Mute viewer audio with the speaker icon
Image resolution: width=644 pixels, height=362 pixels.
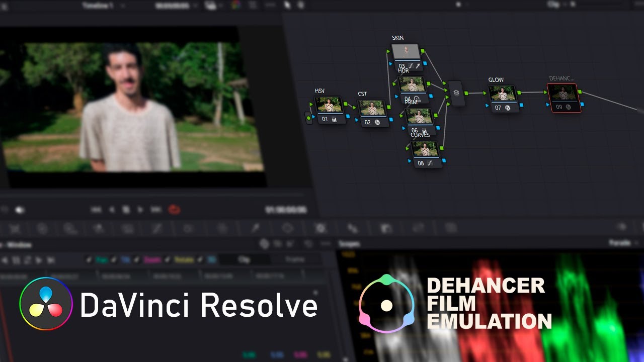pyautogui.click(x=20, y=210)
